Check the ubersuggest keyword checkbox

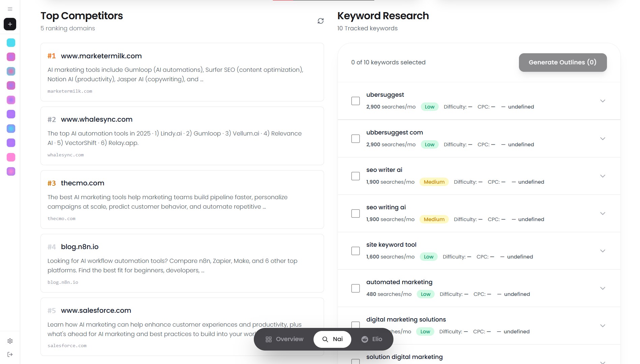coord(355,101)
